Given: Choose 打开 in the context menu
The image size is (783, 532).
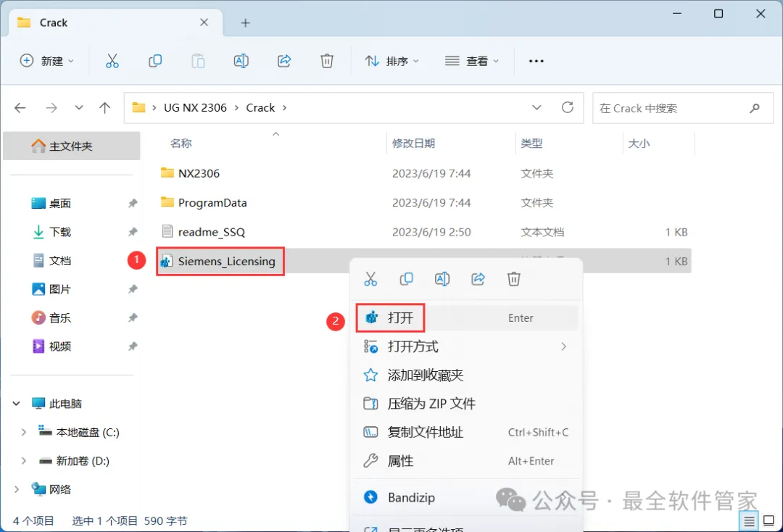Looking at the screenshot, I should [466, 318].
